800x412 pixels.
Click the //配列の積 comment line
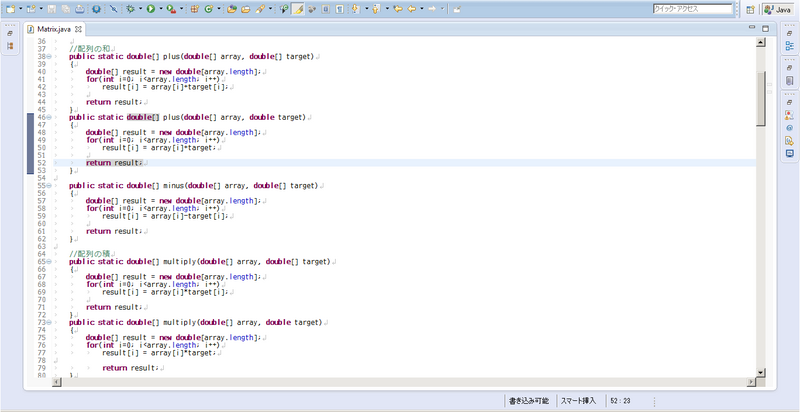click(90, 254)
